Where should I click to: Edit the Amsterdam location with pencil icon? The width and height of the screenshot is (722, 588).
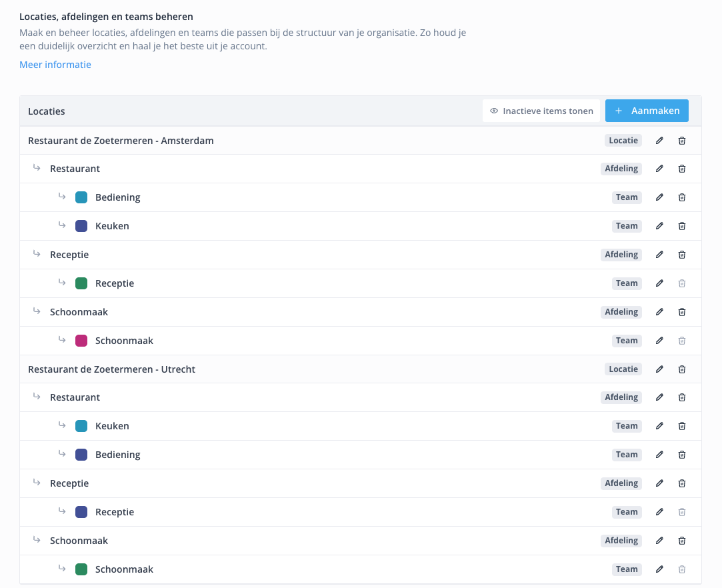[x=659, y=141]
